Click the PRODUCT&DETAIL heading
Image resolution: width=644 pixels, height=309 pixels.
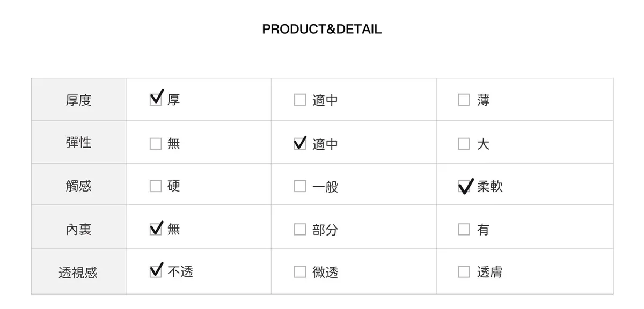(321, 29)
